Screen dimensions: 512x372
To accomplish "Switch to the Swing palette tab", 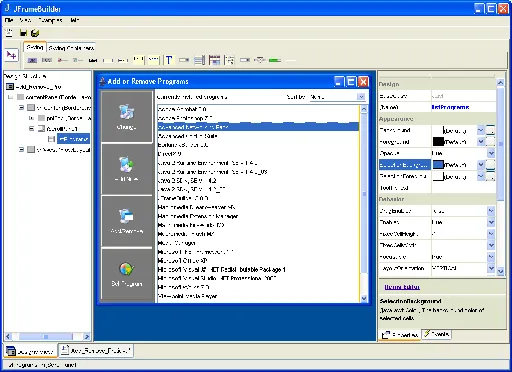I will [35, 48].
